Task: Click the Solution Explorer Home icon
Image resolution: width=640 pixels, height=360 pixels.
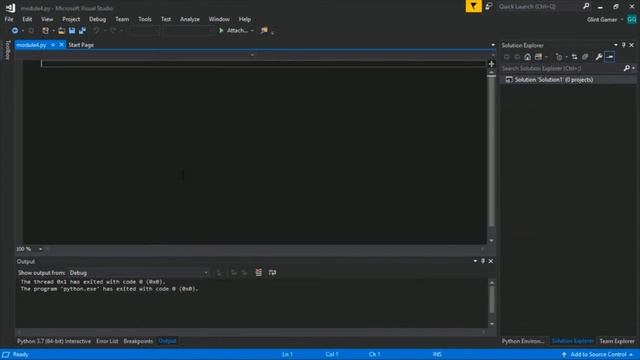Action: [x=527, y=57]
